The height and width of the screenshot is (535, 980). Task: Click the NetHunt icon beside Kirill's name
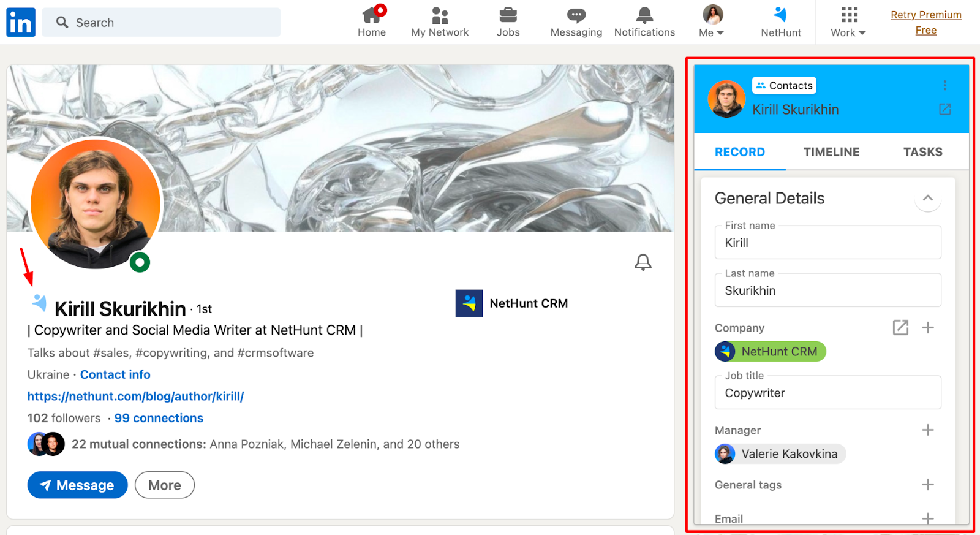39,302
